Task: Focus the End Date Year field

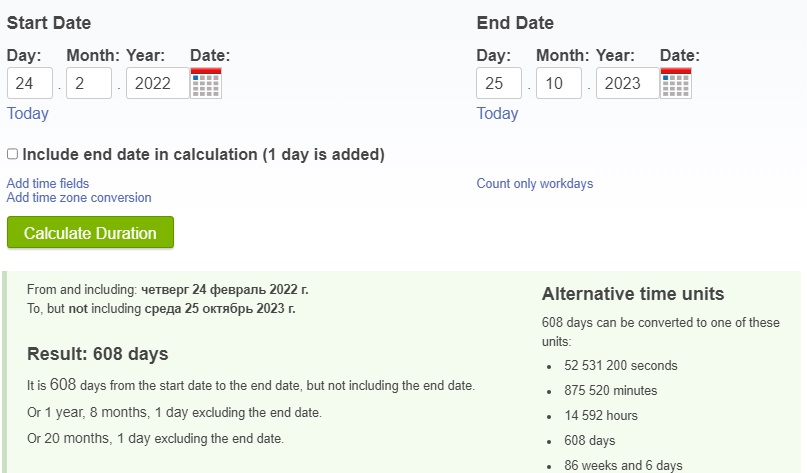Action: coord(628,83)
